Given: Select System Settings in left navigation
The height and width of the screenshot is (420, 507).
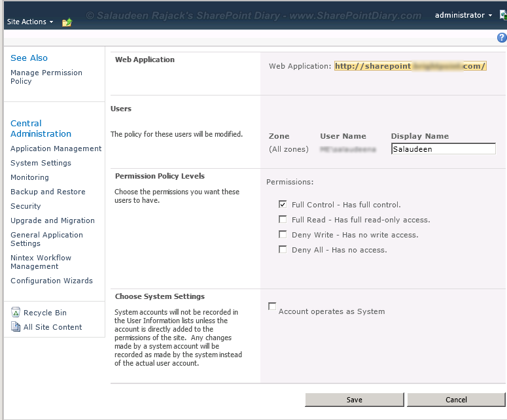Looking at the screenshot, I should coord(41,163).
